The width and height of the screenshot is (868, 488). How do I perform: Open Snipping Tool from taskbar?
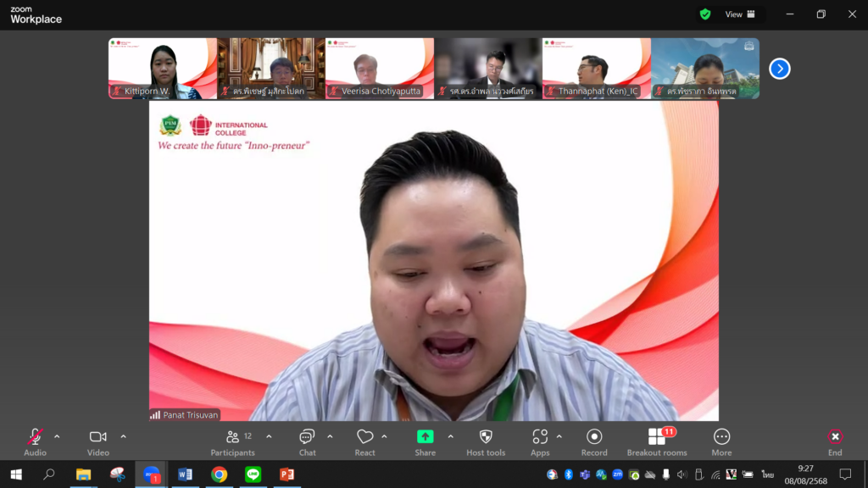coord(117,474)
